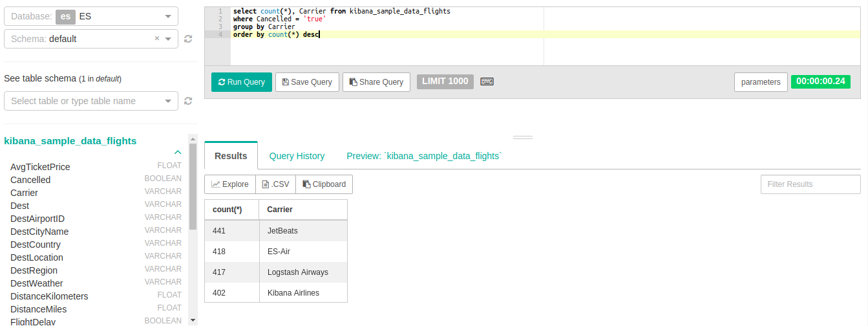
Task: Sort by count(*) column header
Action: (231, 210)
